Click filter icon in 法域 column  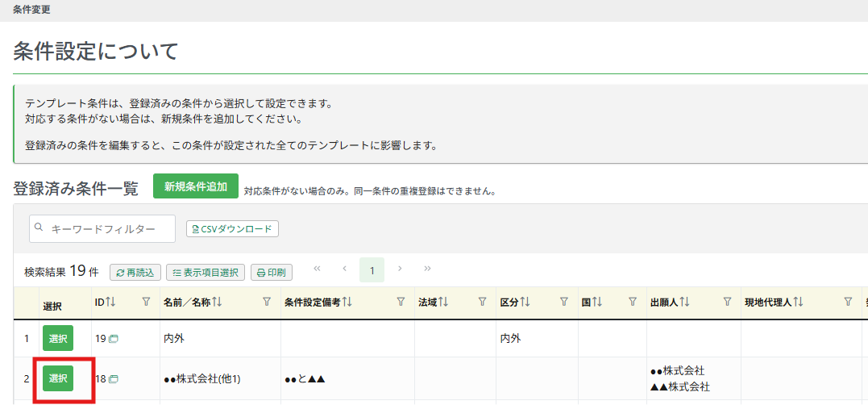pos(482,302)
